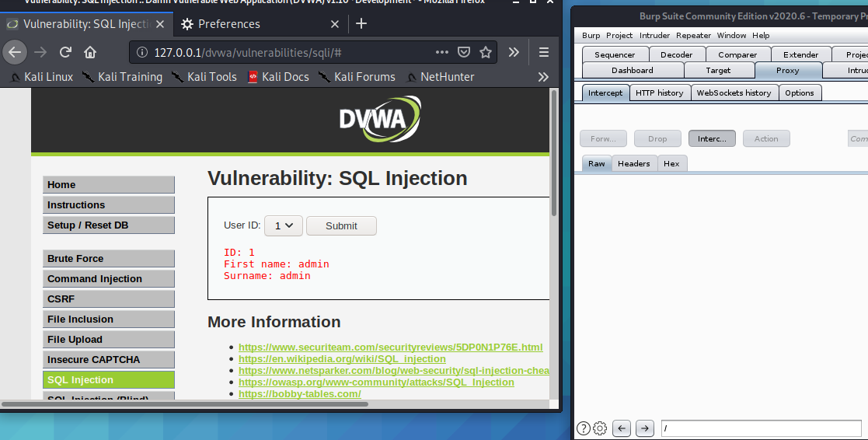Viewport: 868px width, 440px height.
Task: Click Burp previous match arrow
Action: pyautogui.click(x=622, y=428)
